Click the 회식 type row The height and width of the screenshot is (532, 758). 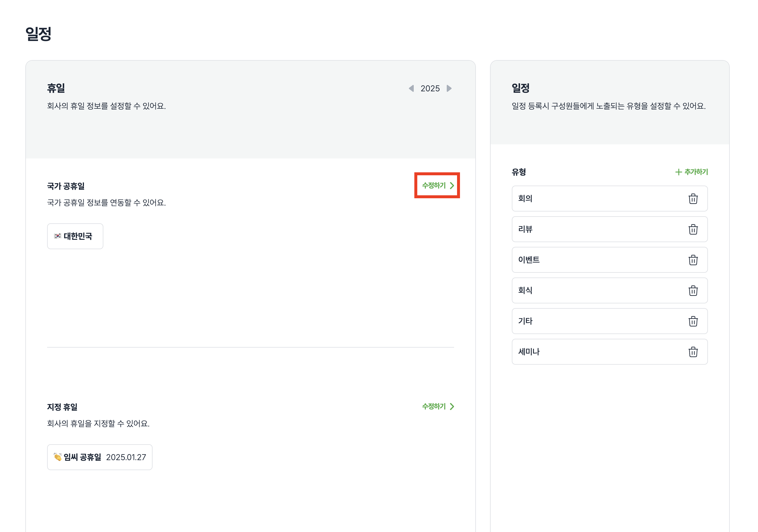[594, 291]
